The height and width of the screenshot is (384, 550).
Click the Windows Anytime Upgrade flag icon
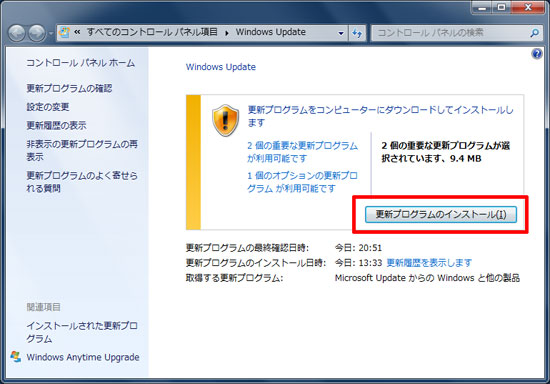tap(16, 357)
